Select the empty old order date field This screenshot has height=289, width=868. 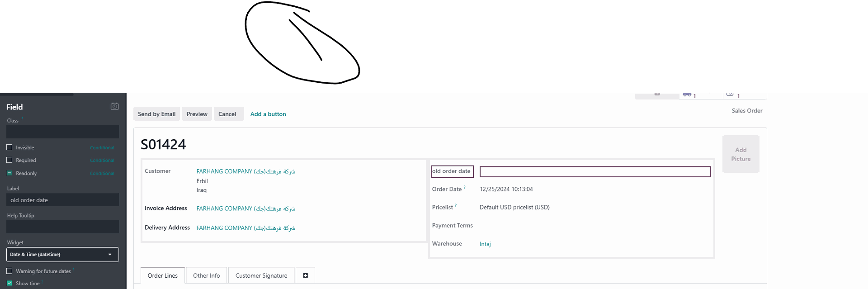click(x=595, y=171)
